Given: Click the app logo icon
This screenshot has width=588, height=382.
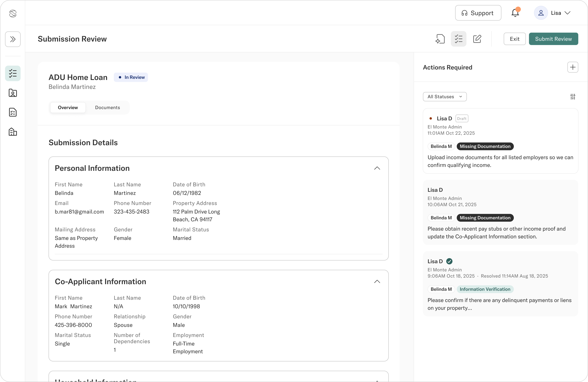Looking at the screenshot, I should pyautogui.click(x=13, y=13).
